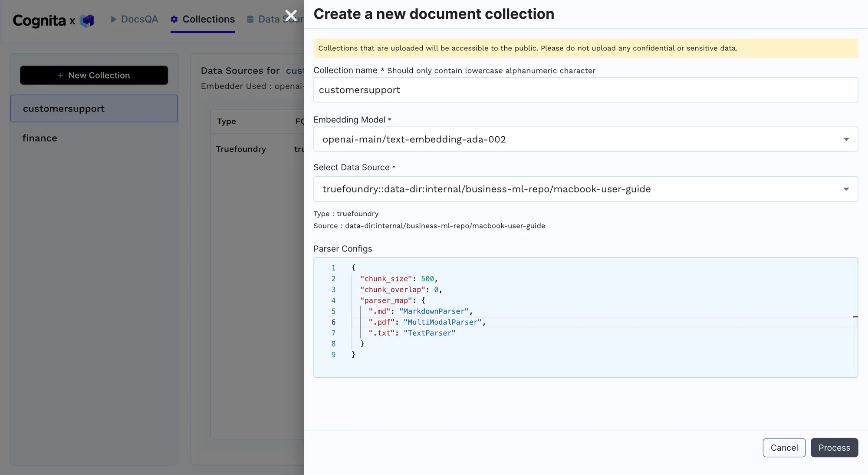Screen dimensions: 868x475
Task: Select the customersupport collection in sidebar
Action: (94, 109)
